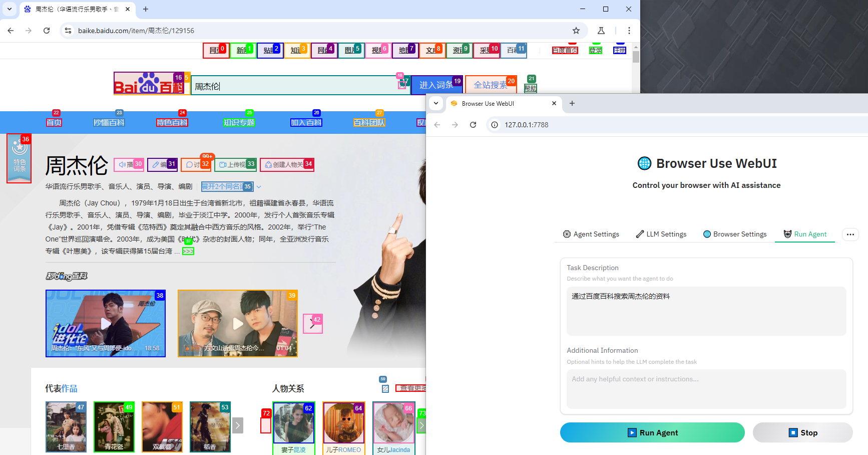Click the Additional Information text box

(x=706, y=389)
